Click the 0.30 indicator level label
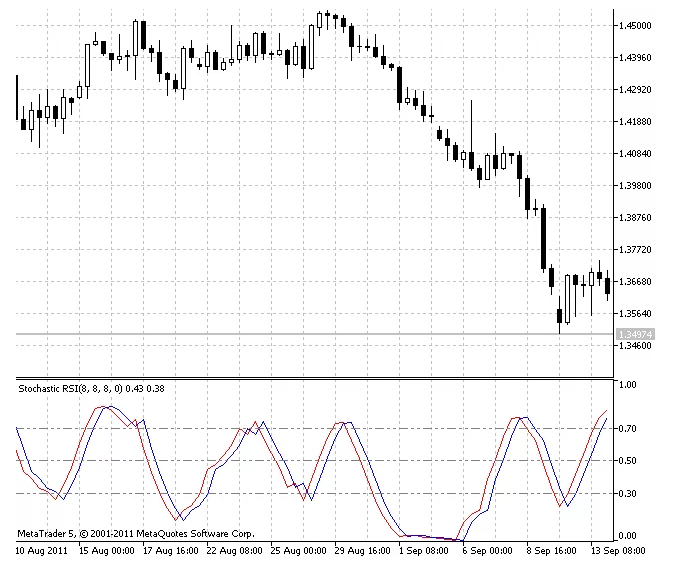The height and width of the screenshot is (565, 676). 627,493
